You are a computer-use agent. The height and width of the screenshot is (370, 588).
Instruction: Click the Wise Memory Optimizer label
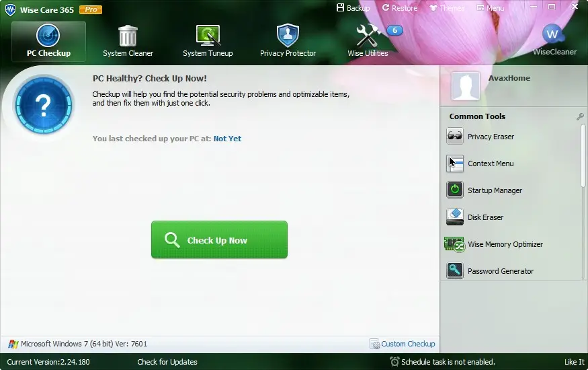(x=505, y=244)
